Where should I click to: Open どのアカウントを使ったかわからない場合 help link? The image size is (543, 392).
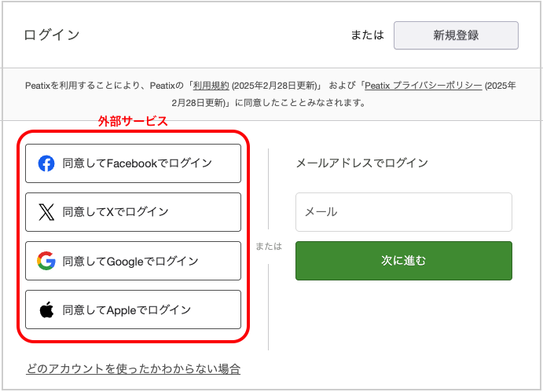[134, 368]
